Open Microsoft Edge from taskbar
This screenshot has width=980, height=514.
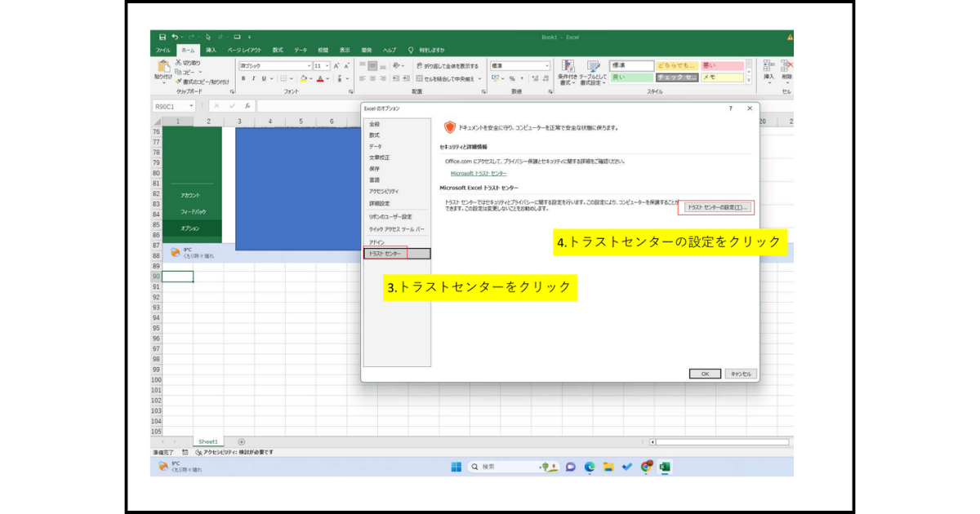[x=589, y=467]
